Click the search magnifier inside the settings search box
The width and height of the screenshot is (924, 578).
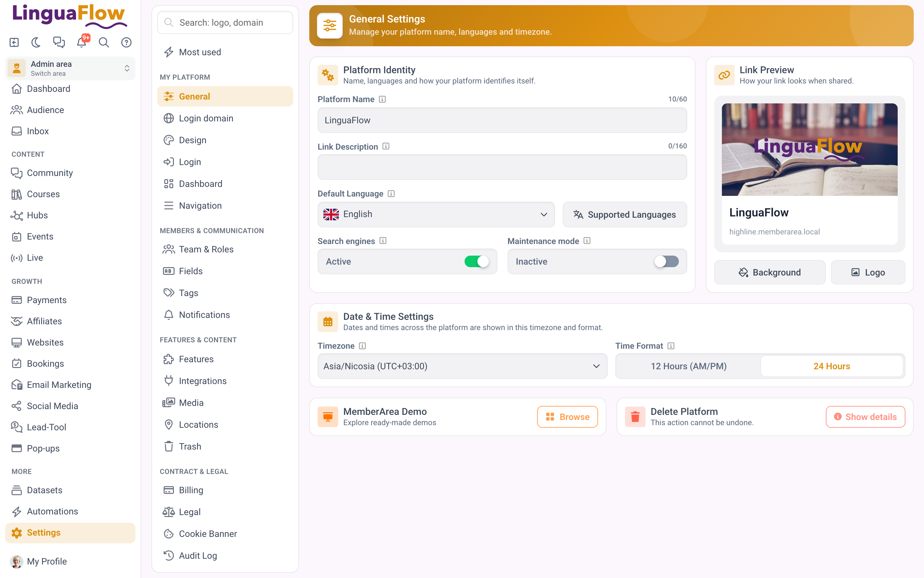pos(169,22)
